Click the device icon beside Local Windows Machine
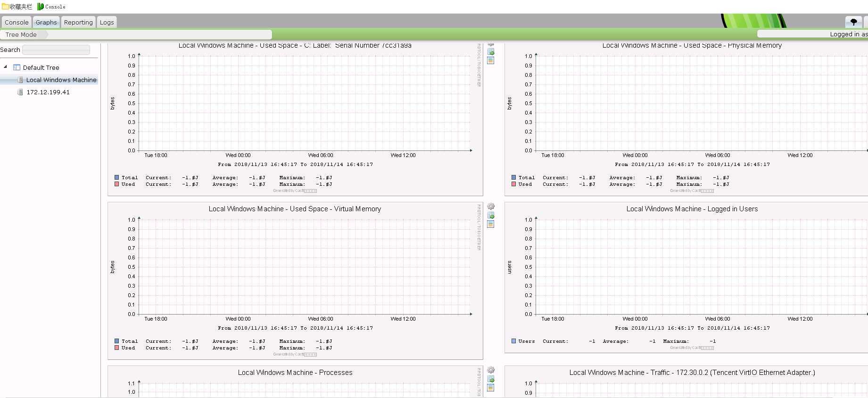The image size is (868, 398). click(x=20, y=80)
